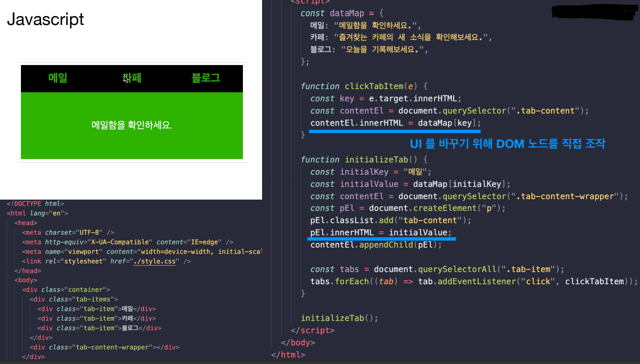Click the closing </html> tag
This screenshot has width=640, height=364.
[288, 355]
